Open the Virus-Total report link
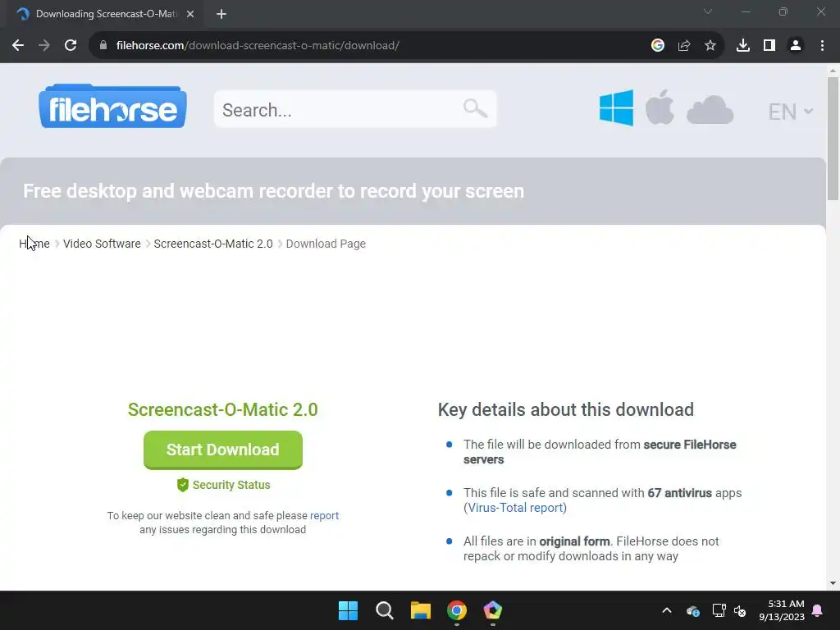The image size is (840, 630). (515, 507)
